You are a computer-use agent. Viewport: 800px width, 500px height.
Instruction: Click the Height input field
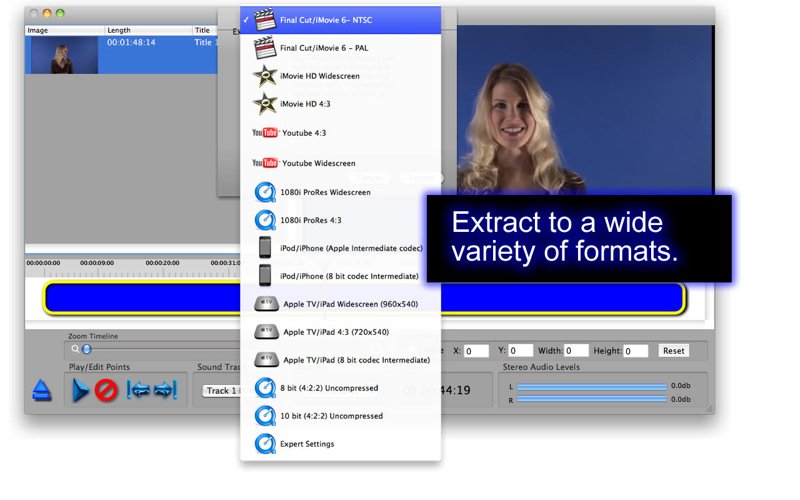pyautogui.click(x=636, y=351)
